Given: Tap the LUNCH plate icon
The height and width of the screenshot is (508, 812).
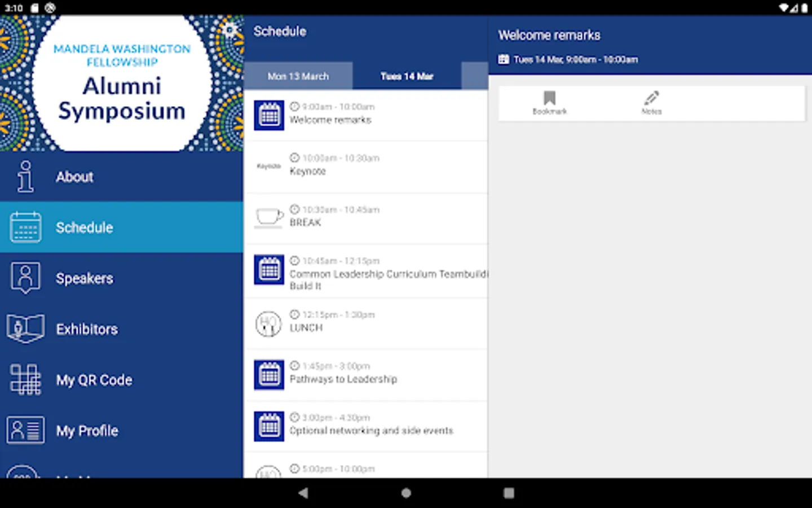Looking at the screenshot, I should [x=268, y=324].
